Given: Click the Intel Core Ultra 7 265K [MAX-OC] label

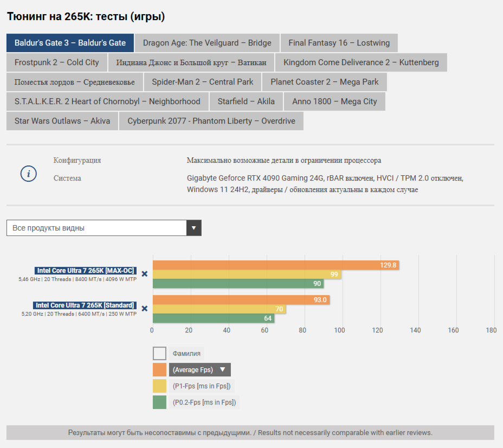Looking at the screenshot, I should click(86, 271).
